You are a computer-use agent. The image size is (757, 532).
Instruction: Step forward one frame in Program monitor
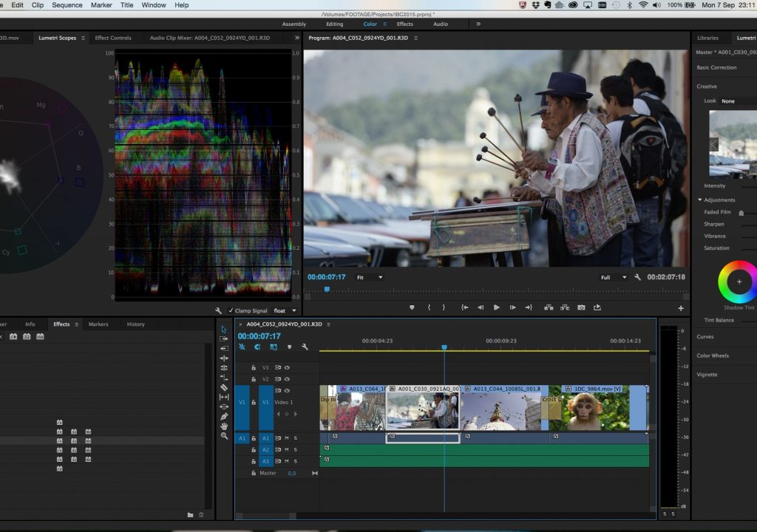coord(513,307)
